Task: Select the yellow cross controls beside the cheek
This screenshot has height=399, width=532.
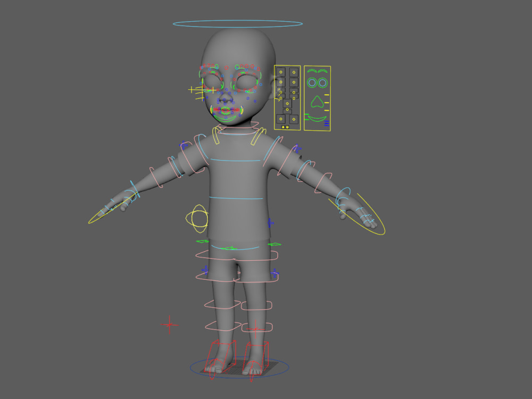Action: click(203, 92)
